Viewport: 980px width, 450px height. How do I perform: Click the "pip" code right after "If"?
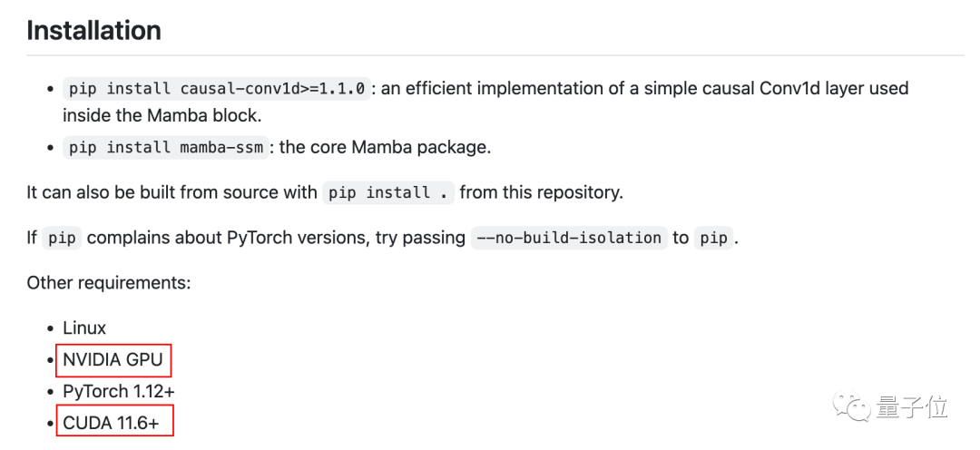click(62, 238)
